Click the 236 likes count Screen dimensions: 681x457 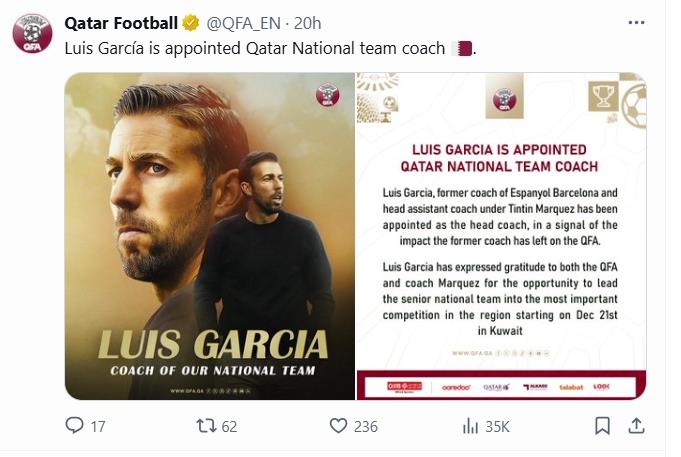[x=366, y=427]
